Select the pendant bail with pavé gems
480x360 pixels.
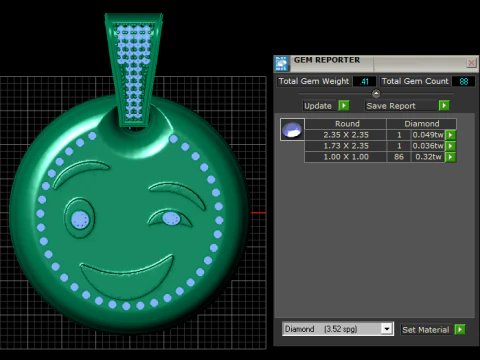134,71
